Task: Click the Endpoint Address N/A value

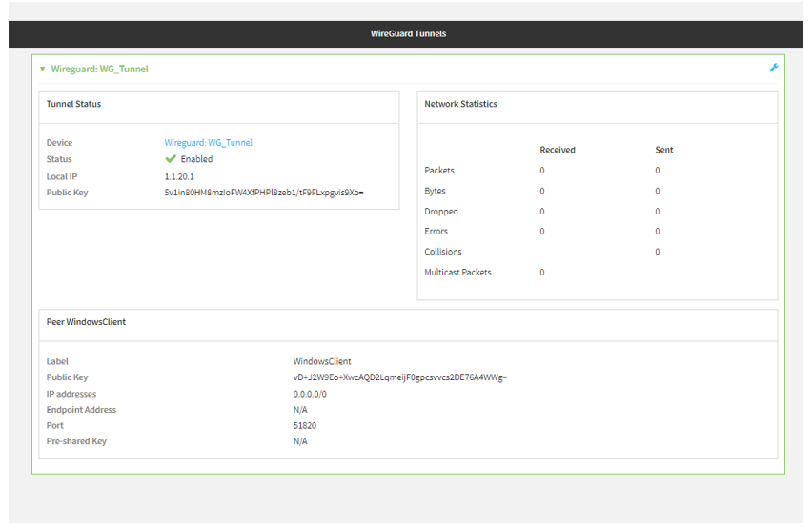Action: pos(300,410)
